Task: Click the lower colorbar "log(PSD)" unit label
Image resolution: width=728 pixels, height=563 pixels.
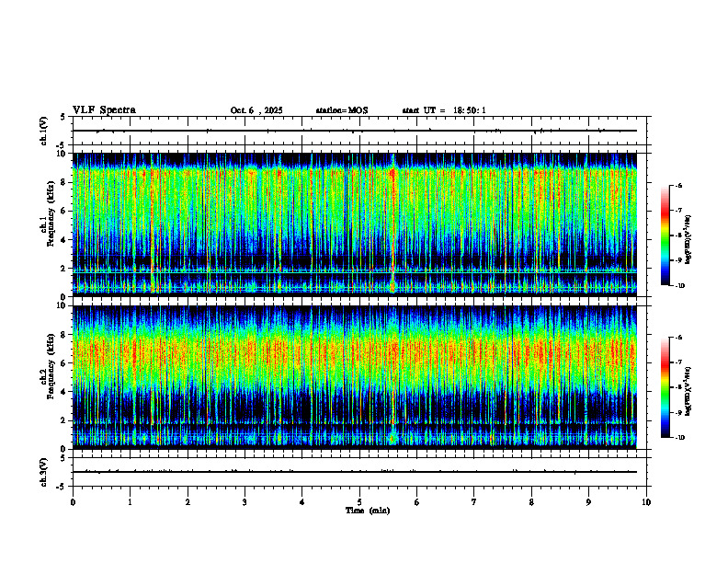Action: (688, 390)
